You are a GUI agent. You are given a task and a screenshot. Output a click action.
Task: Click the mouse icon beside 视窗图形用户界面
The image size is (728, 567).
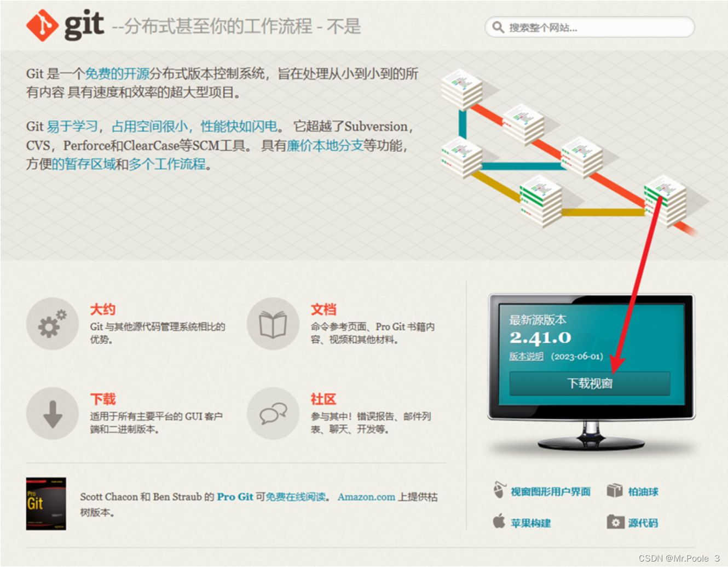(x=499, y=490)
